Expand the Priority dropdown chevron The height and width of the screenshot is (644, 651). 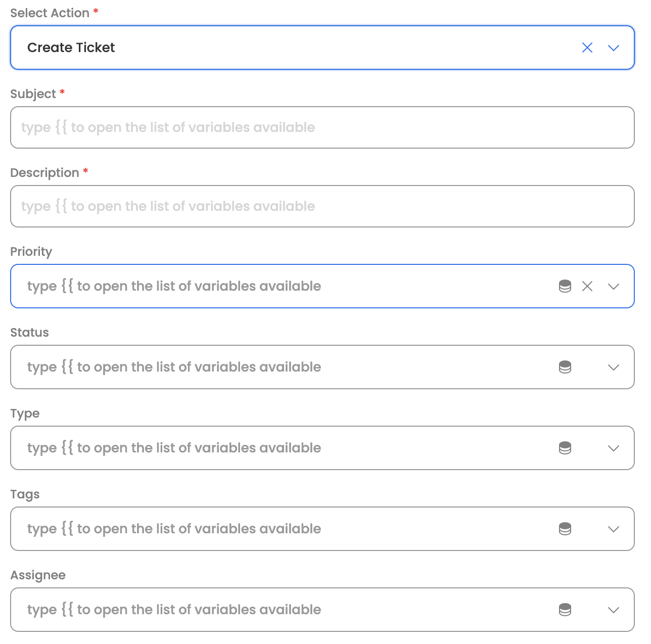(x=614, y=286)
